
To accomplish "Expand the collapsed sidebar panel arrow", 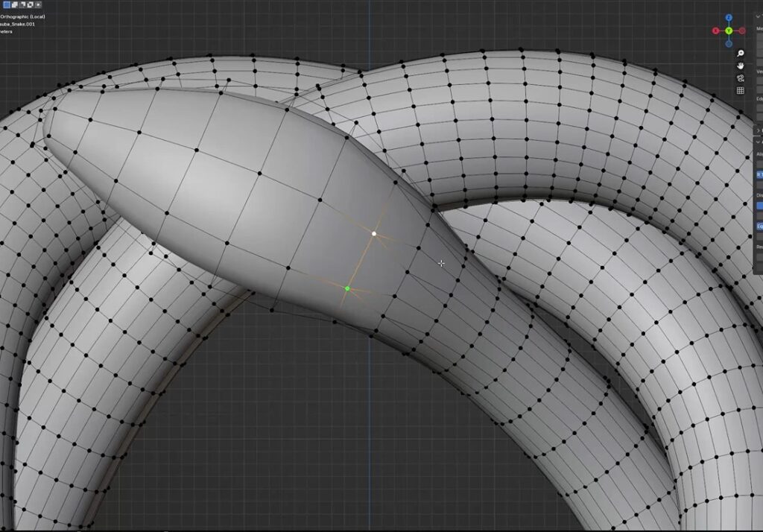I will coord(759,130).
